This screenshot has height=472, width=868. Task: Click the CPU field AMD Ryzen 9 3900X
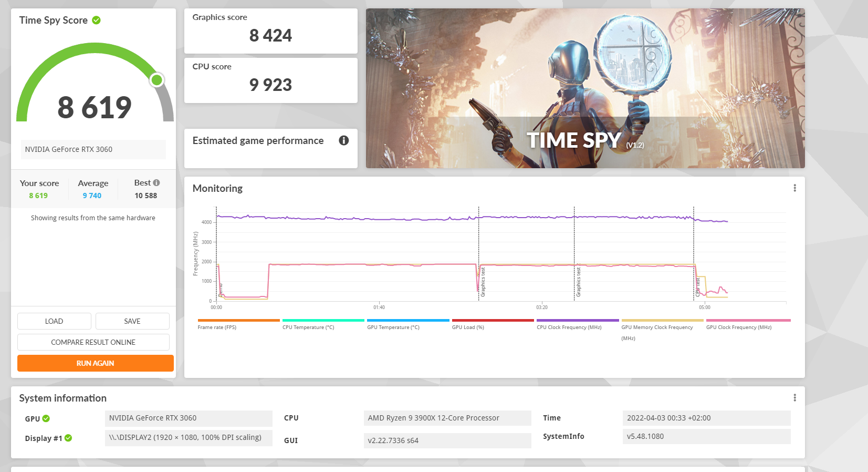pyautogui.click(x=447, y=418)
